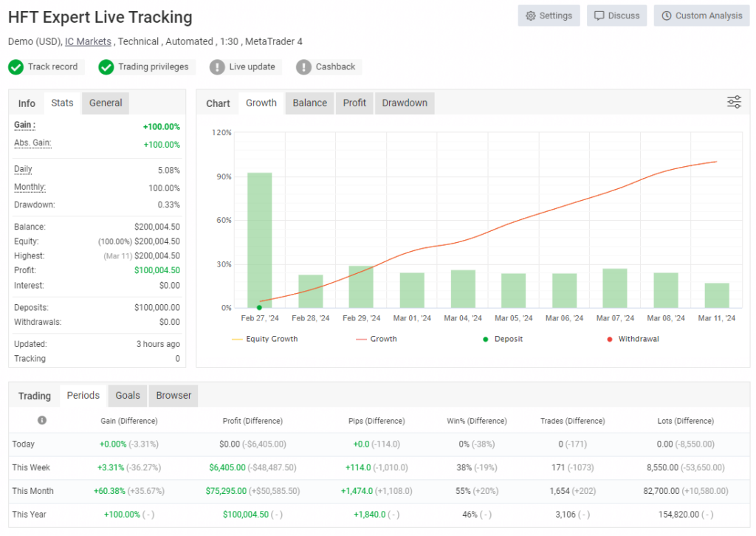Open the Browser tab
756x536 pixels.
coord(173,396)
